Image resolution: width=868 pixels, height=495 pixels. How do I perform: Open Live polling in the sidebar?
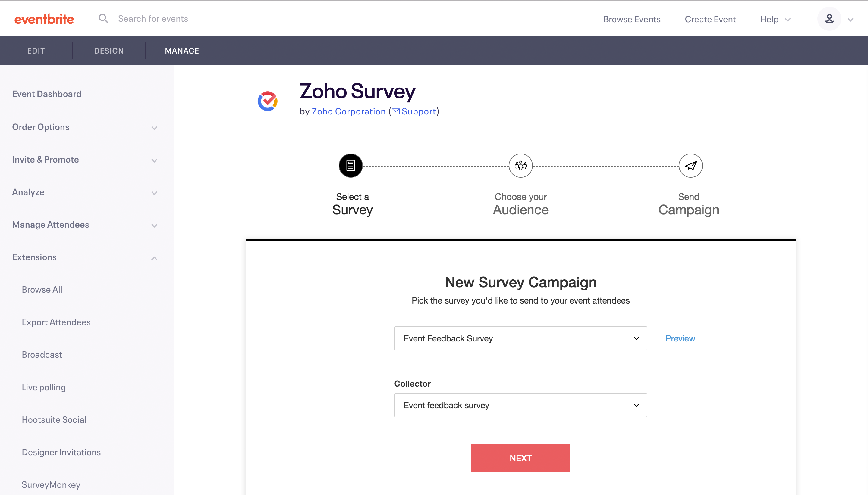(44, 387)
